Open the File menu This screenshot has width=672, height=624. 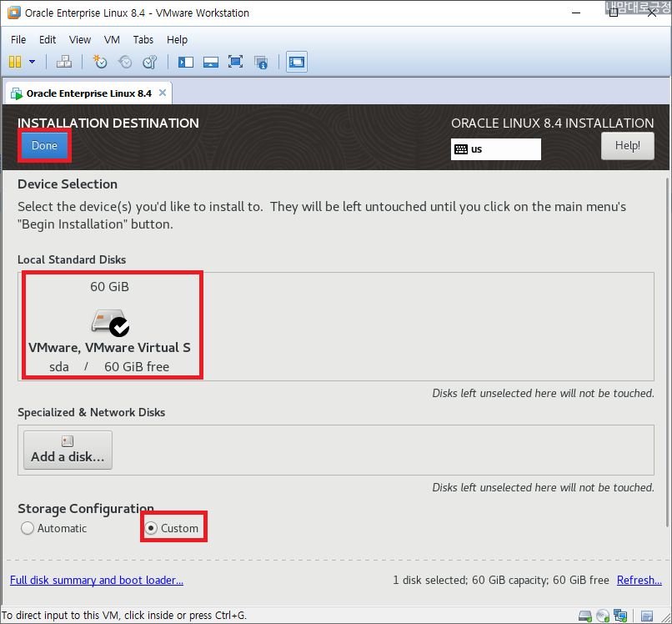[18, 40]
